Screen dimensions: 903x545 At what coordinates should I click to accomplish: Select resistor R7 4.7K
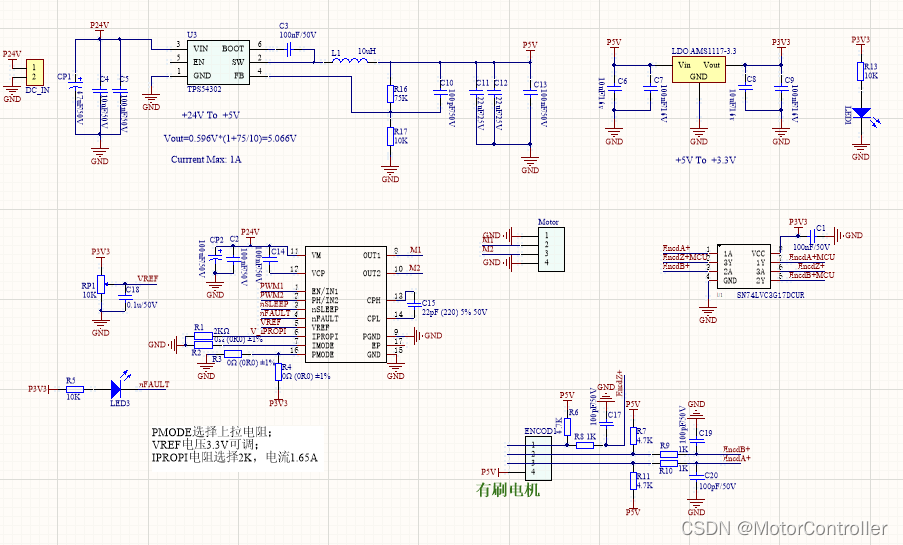(633, 436)
